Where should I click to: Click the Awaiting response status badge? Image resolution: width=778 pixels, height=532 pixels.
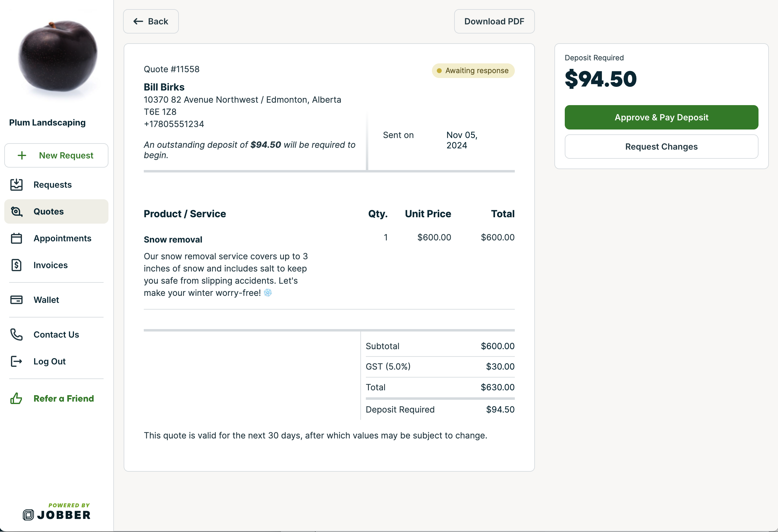point(473,71)
